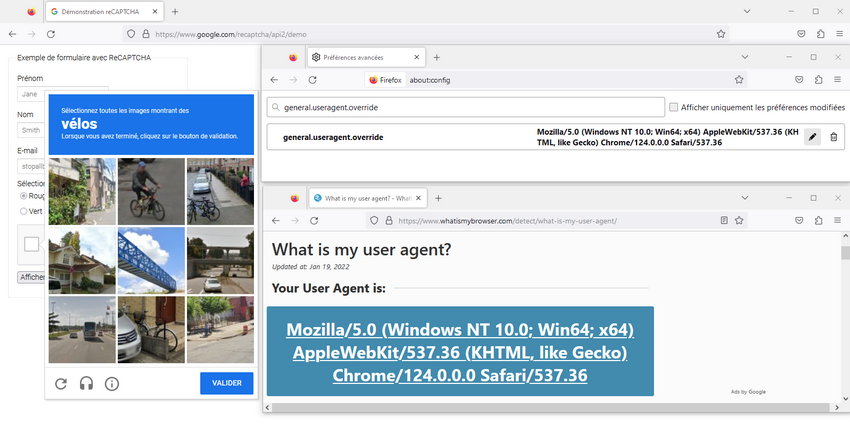Open new tab next to Démonstration reCAPTCHA
This screenshot has width=850, height=432.
pyautogui.click(x=175, y=11)
